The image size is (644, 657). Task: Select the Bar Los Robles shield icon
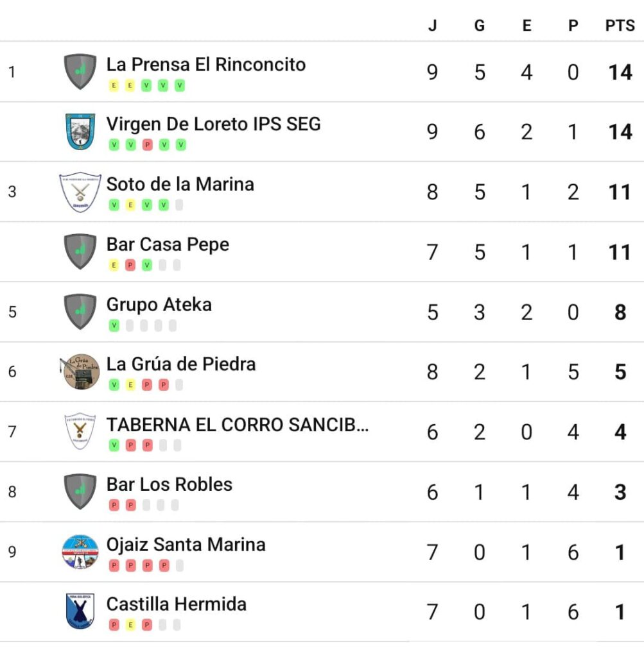[80, 491]
